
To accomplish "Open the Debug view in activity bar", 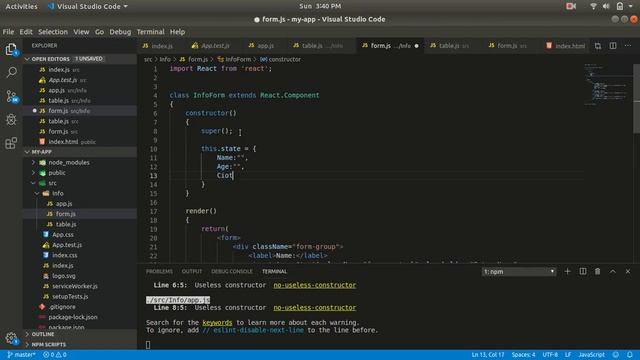I will (11, 120).
